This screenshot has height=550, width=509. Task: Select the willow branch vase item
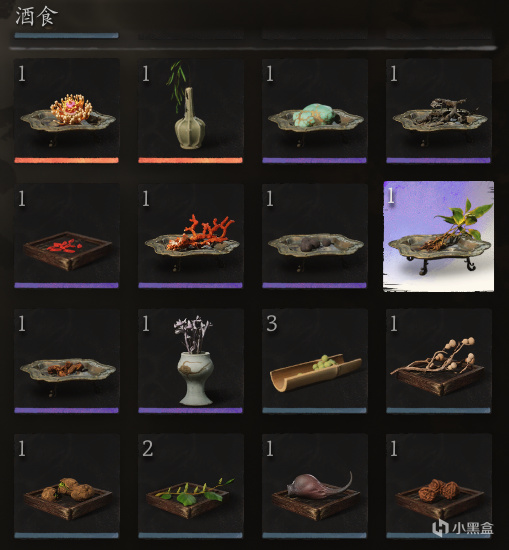190,111
